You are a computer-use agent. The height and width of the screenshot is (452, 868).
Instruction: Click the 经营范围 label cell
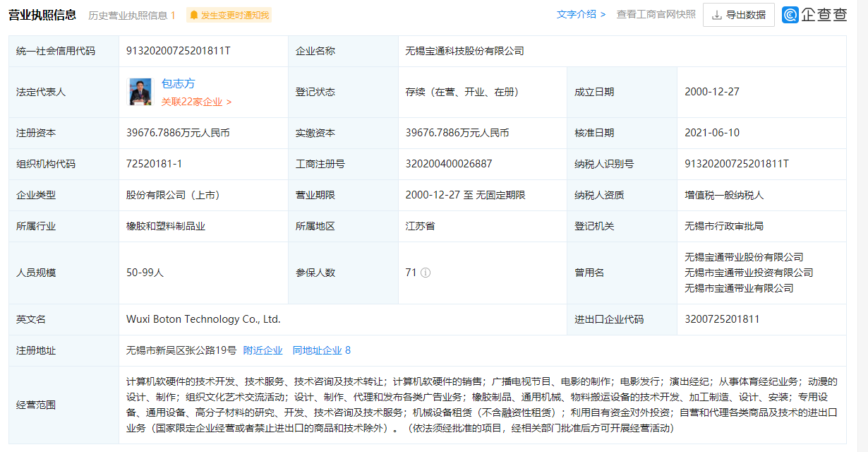click(64, 405)
